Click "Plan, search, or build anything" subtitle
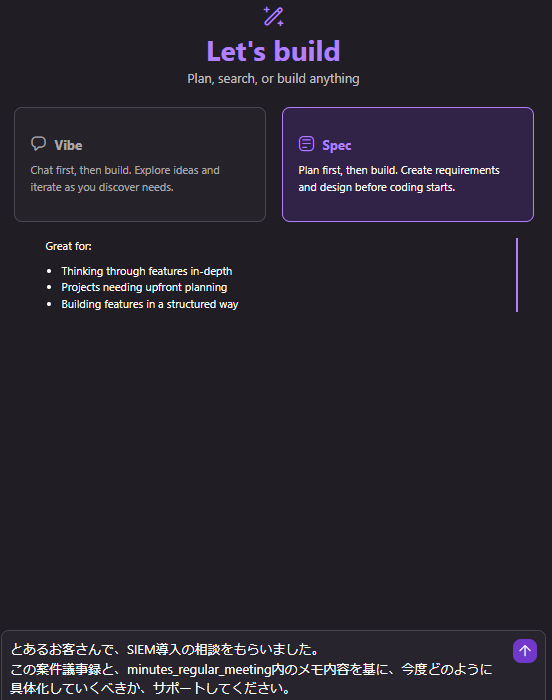552x700 pixels. pyautogui.click(x=273, y=79)
